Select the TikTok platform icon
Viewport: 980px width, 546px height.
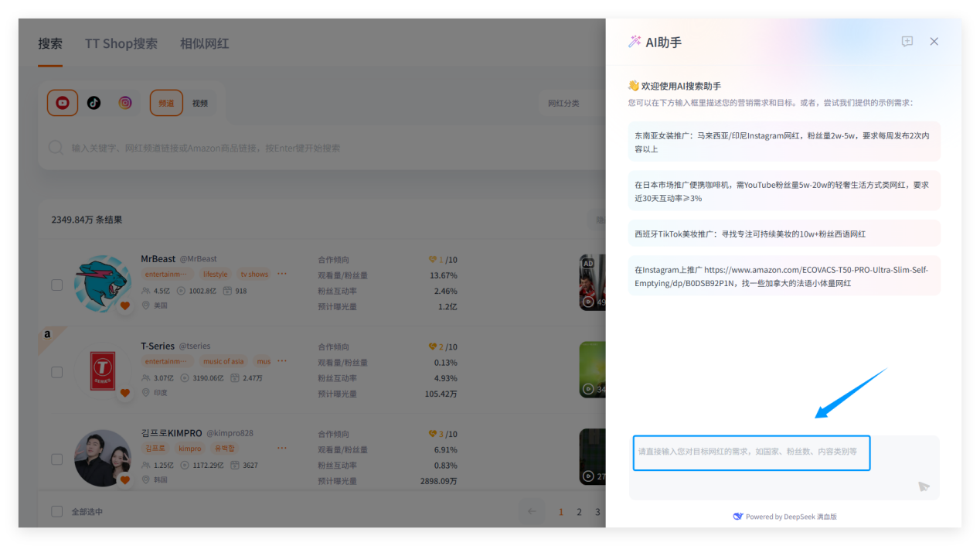pyautogui.click(x=94, y=103)
